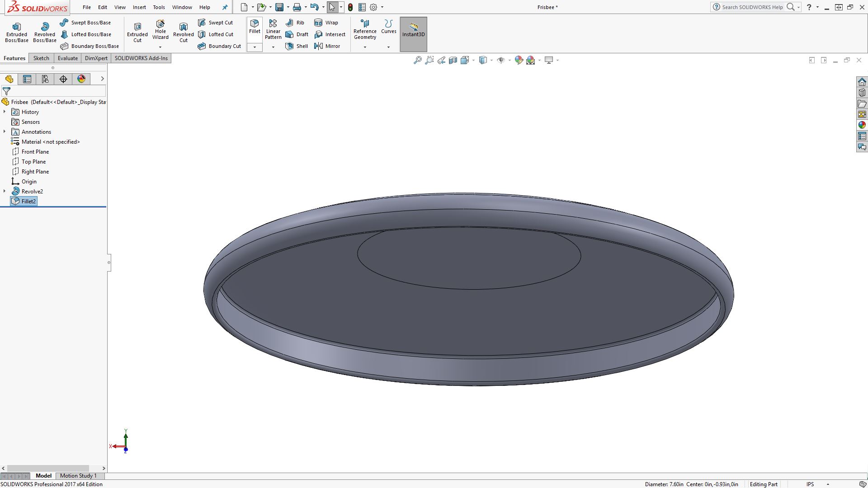Screen dimensions: 868x488
Task: Expand Revolve2 in the feature tree
Action: tap(5, 191)
